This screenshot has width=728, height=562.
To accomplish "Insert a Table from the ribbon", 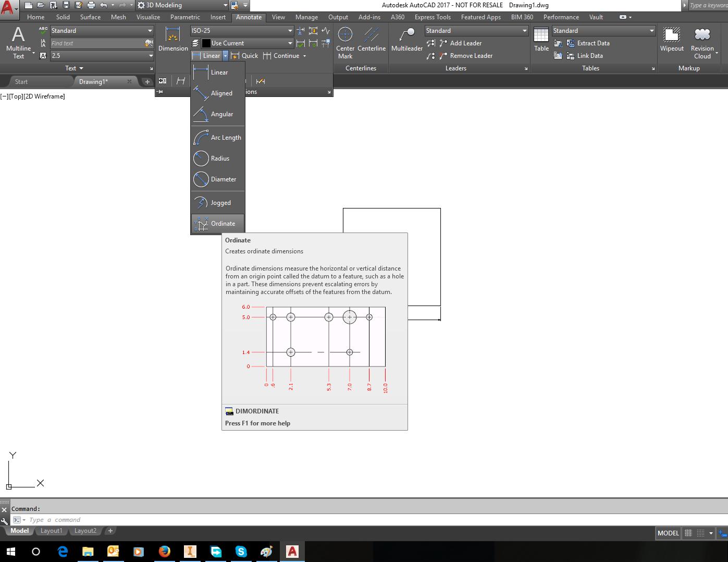I will tap(541, 40).
